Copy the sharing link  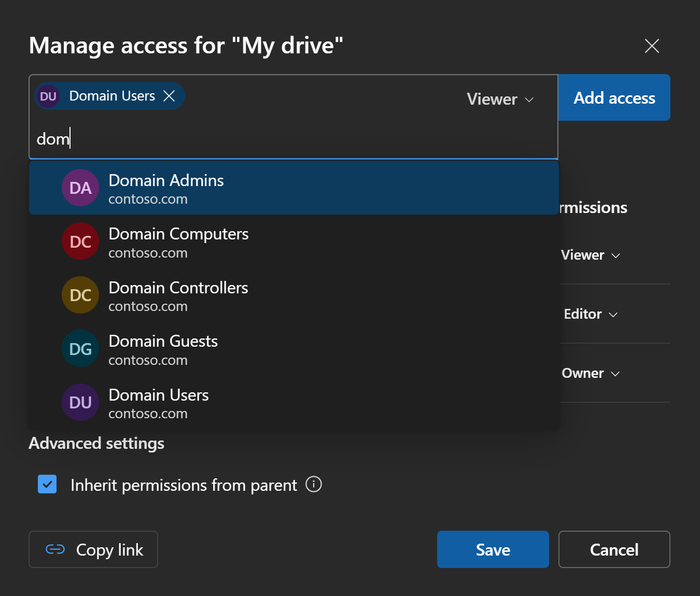pyautogui.click(x=93, y=549)
